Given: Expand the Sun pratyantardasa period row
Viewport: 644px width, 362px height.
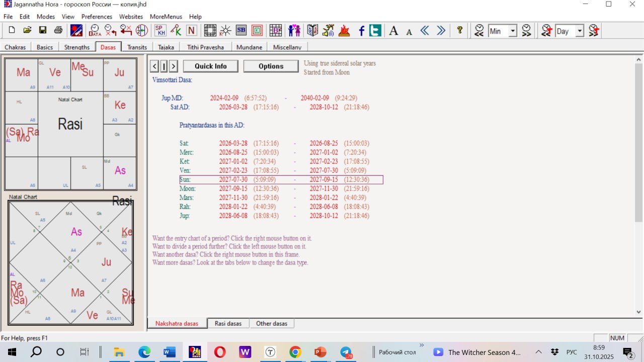Looking at the screenshot, I should [185, 179].
